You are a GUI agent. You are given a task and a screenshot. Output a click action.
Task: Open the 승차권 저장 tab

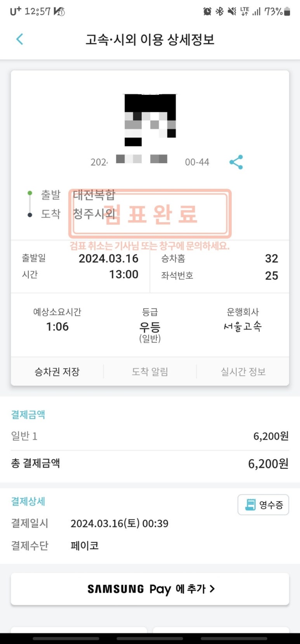[x=57, y=372]
